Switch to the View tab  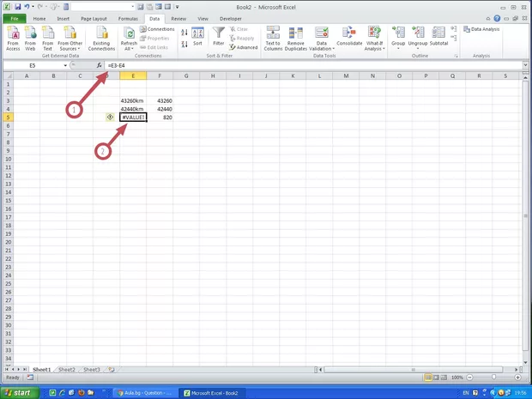pyautogui.click(x=203, y=19)
